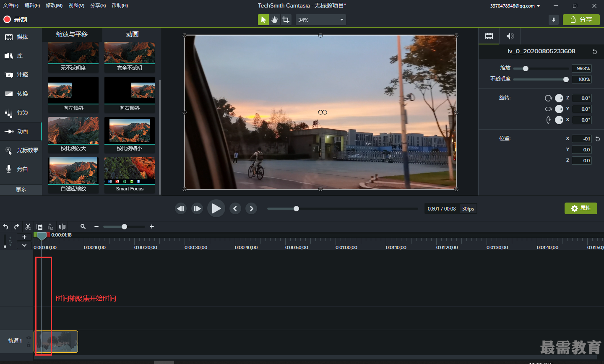The height and width of the screenshot is (364, 604).
Task: Toggle the 轨道 1 lock icon
Action: (29, 345)
